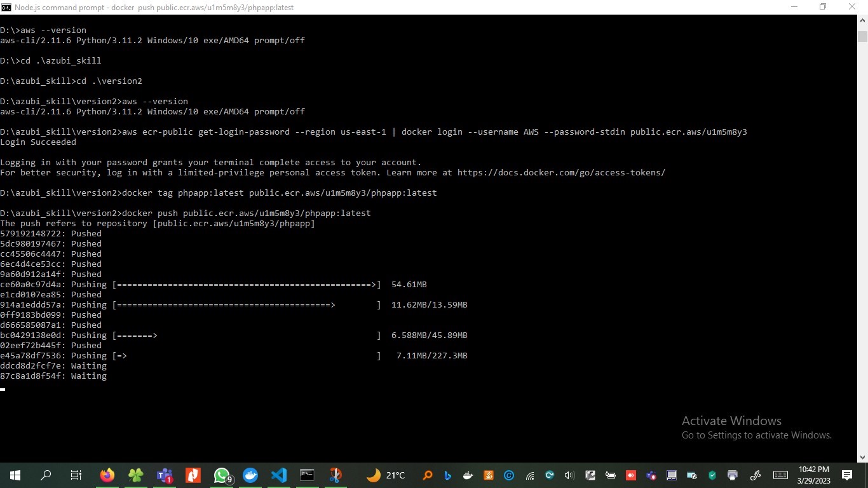Open Visual Studio Code from the taskbar

(278, 475)
